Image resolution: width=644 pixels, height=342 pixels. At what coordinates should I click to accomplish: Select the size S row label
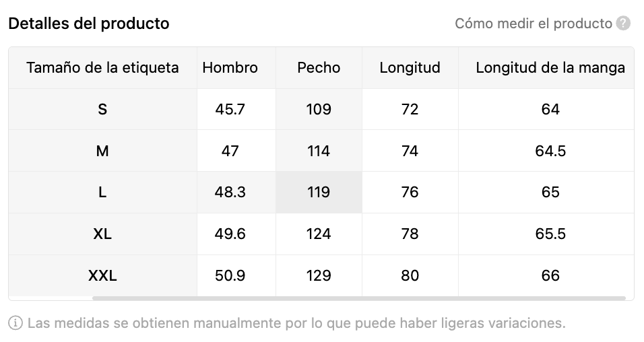pyautogui.click(x=102, y=110)
